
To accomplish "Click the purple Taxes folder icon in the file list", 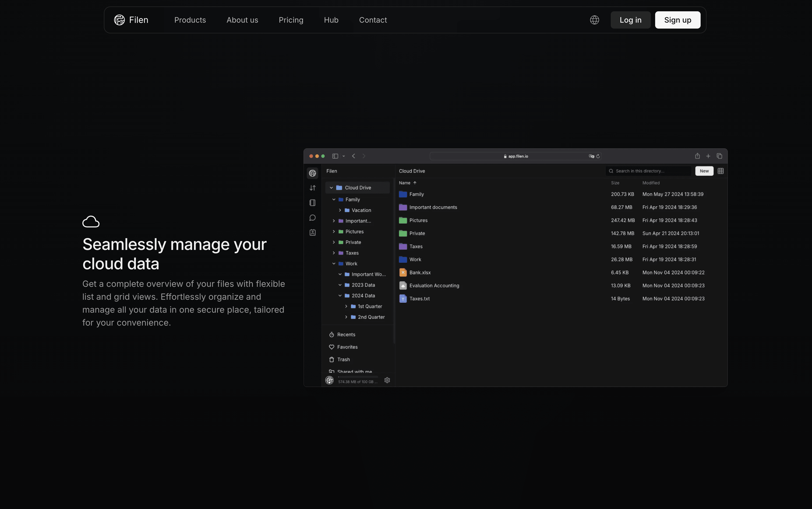I will click(x=403, y=246).
